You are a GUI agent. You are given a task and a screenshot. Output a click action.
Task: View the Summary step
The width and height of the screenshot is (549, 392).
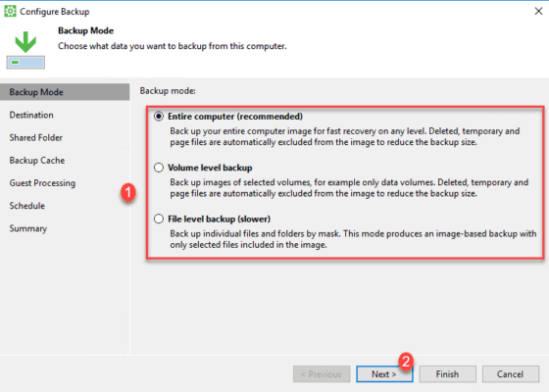[x=28, y=228]
